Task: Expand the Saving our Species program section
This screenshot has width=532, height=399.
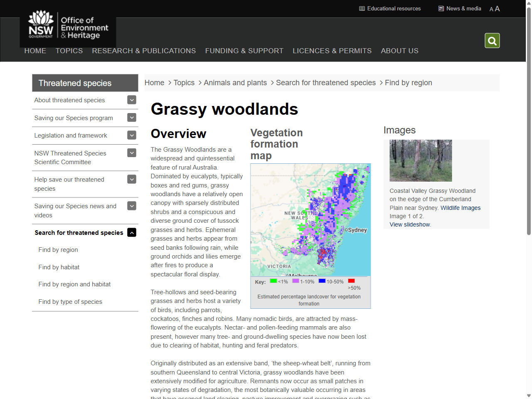Action: coord(131,118)
